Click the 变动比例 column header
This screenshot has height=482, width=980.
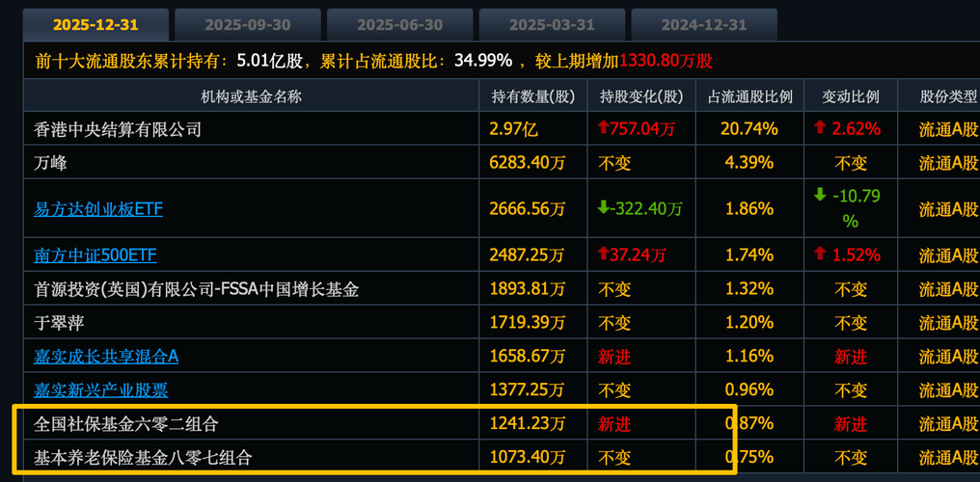tap(851, 96)
